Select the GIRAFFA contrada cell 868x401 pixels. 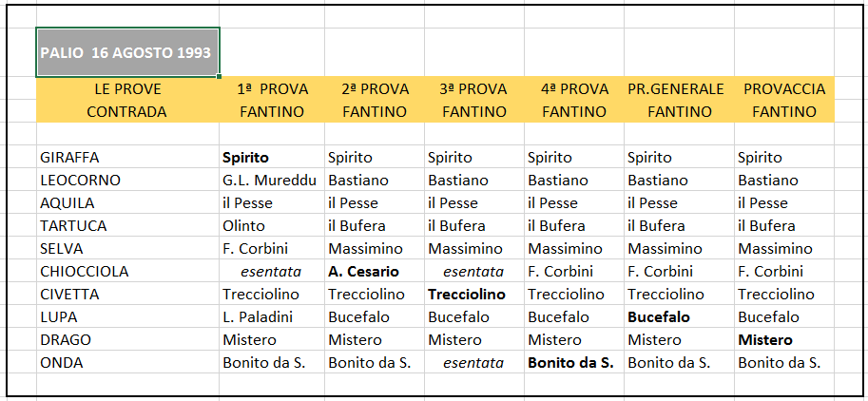(128, 157)
